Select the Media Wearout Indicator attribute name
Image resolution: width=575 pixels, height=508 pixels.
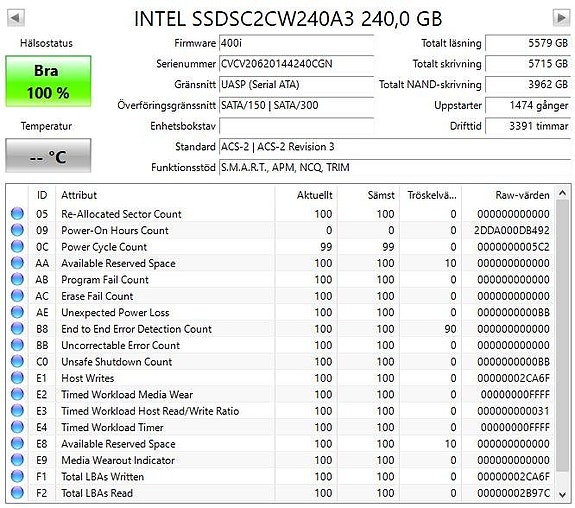point(118,460)
